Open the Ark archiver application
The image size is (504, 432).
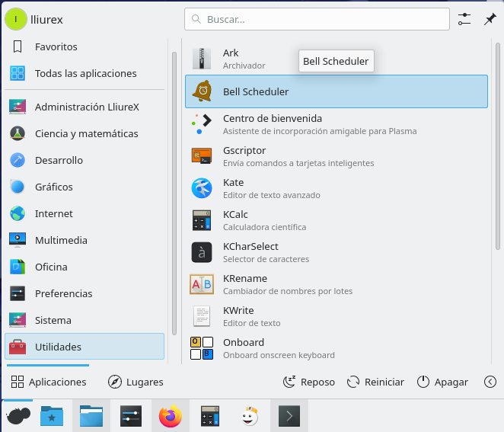[231, 59]
